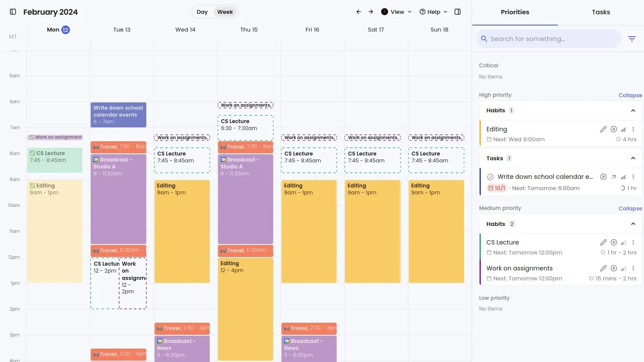The image size is (644, 362).
Task: Mark Write down school calendar task complete
Action: pyautogui.click(x=490, y=177)
